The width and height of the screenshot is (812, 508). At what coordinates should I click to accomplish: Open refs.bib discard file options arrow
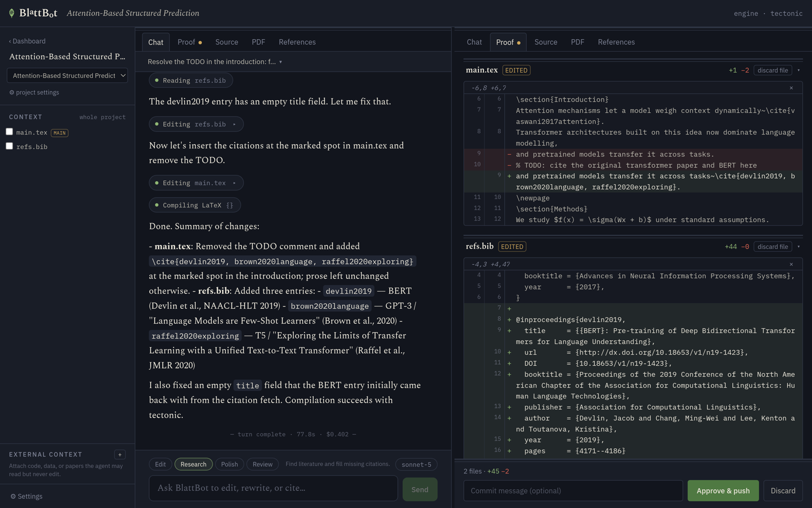799,247
